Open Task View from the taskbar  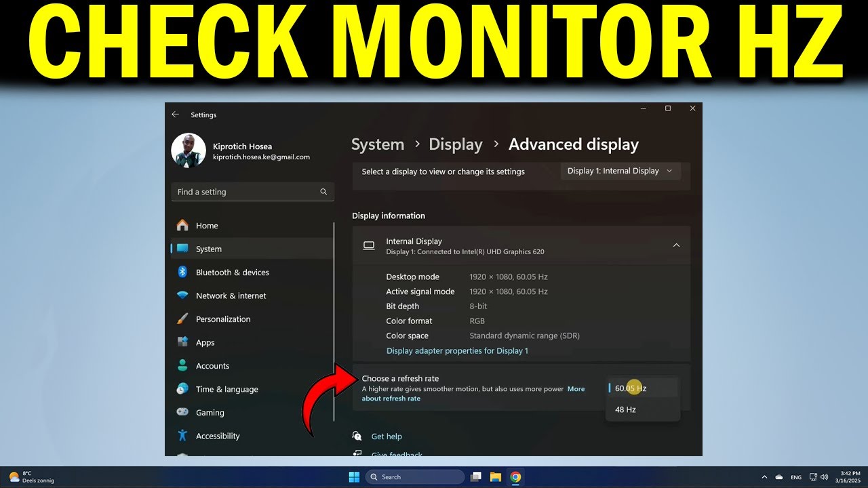[x=476, y=477]
